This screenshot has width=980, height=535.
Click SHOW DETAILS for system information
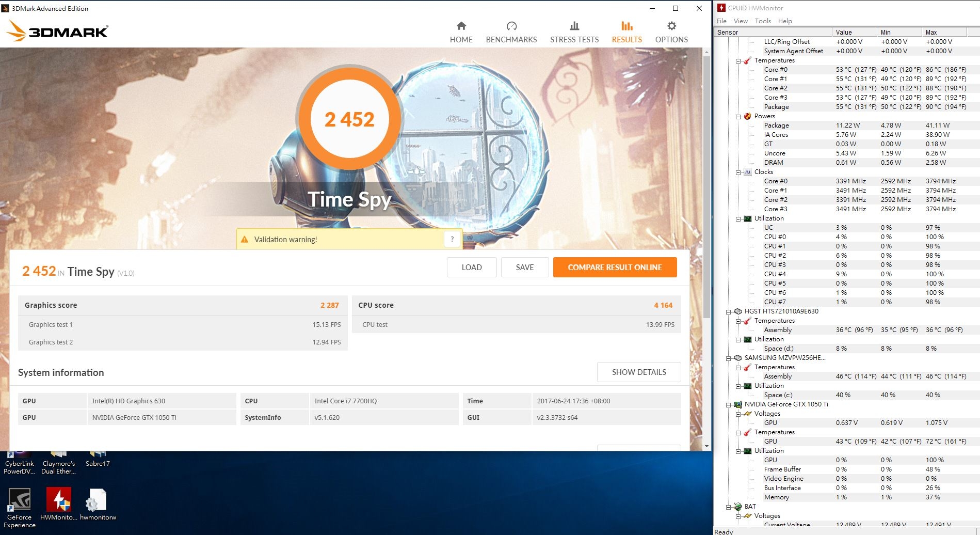coord(639,372)
